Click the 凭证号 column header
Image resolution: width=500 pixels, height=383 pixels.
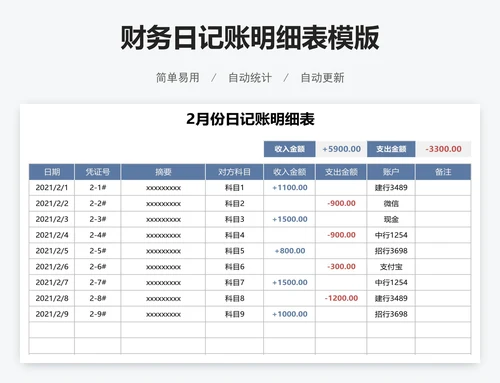coord(98,172)
